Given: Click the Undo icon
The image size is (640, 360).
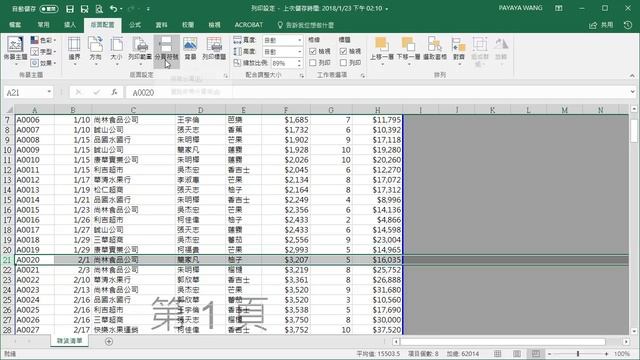Looking at the screenshot, I should 113,9.
